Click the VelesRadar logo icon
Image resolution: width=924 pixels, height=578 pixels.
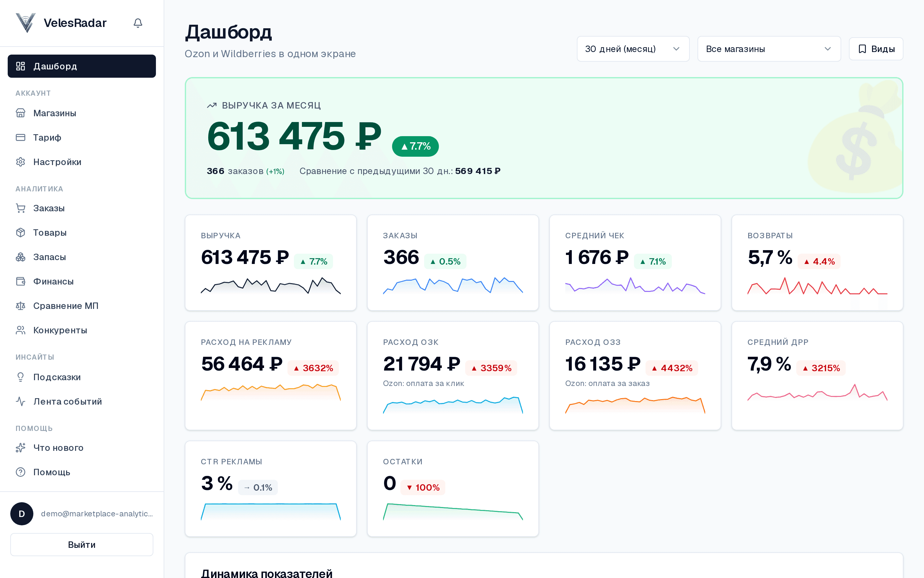point(26,22)
